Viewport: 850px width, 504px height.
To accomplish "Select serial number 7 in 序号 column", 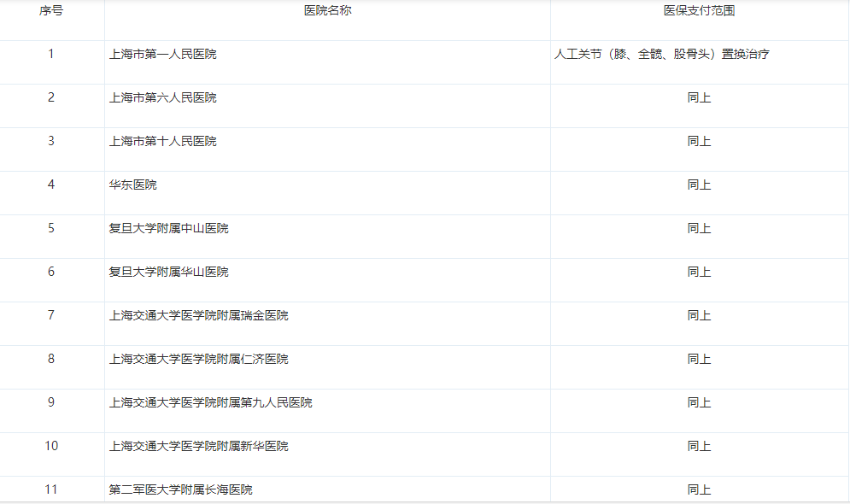I will tap(51, 316).
